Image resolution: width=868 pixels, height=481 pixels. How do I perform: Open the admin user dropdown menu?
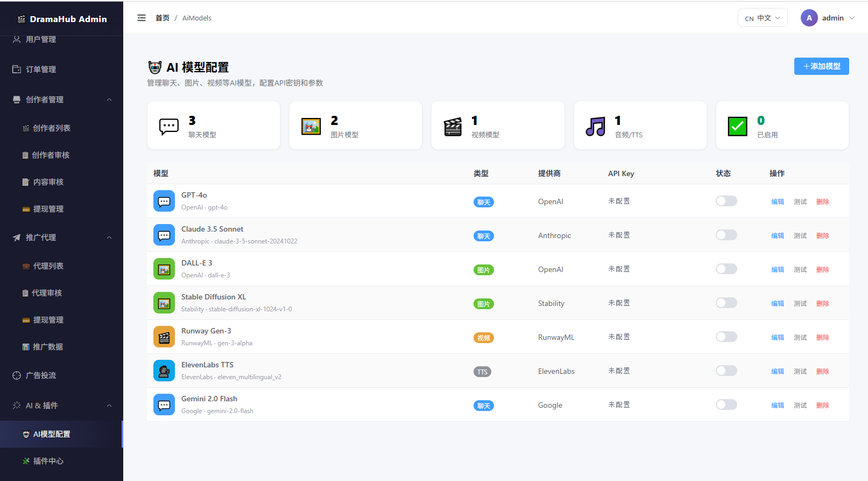[828, 18]
